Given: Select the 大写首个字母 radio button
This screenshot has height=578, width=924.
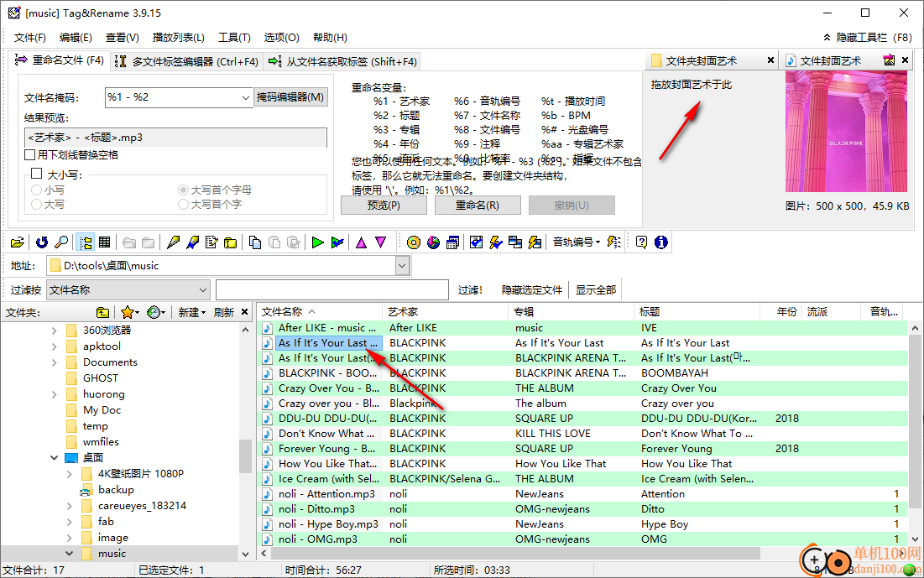Looking at the screenshot, I should click(183, 190).
